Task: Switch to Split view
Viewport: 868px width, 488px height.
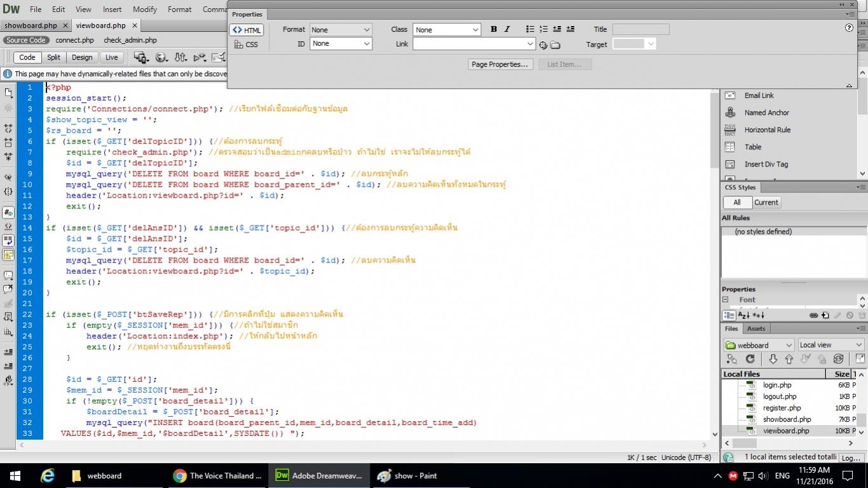Action: pos(53,57)
